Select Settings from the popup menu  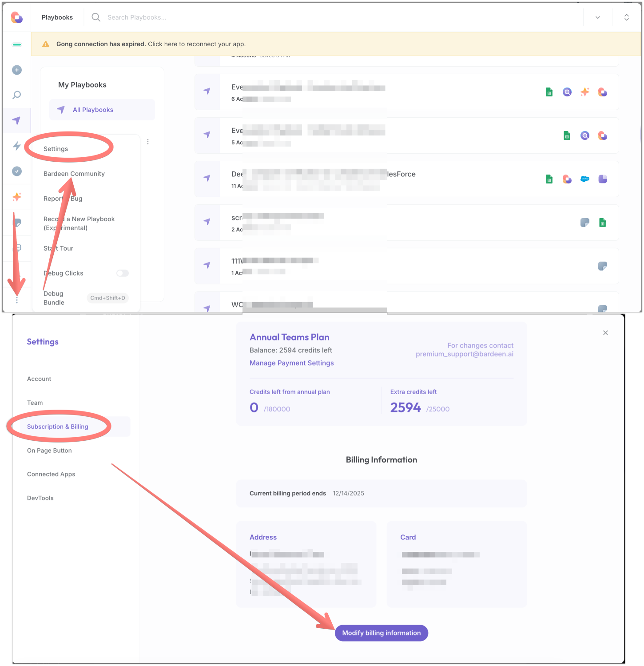click(56, 149)
